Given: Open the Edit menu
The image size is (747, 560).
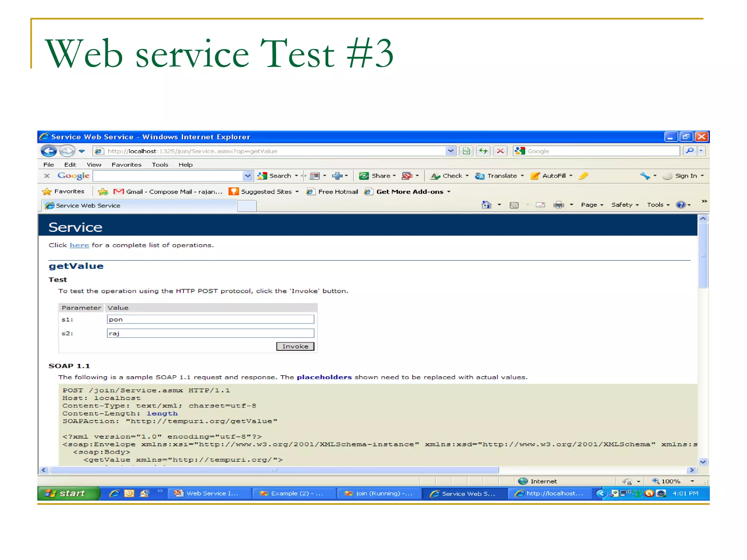Looking at the screenshot, I should pyautogui.click(x=70, y=165).
